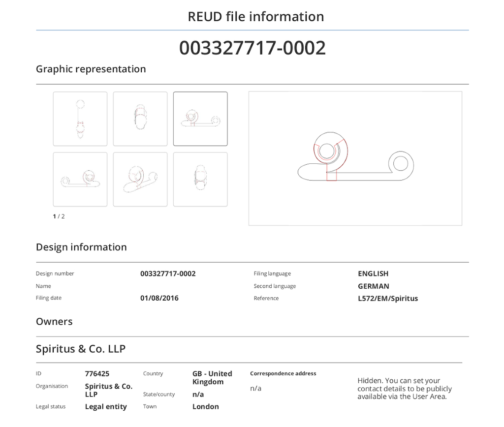Open the Spiritus & Co. LLP owner heading

pos(81,349)
